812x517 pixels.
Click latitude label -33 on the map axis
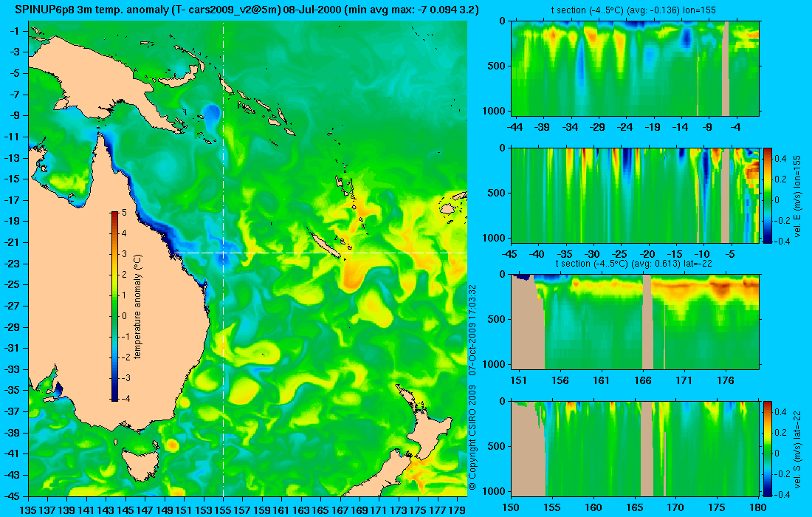(12, 369)
